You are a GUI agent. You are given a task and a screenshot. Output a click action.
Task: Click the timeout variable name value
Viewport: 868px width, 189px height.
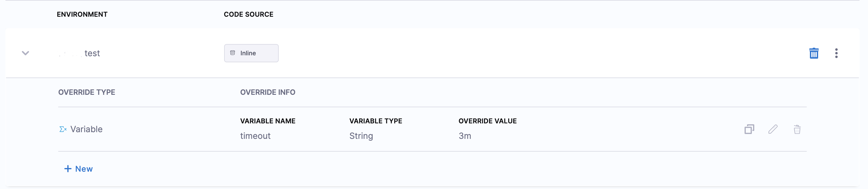coord(255,136)
